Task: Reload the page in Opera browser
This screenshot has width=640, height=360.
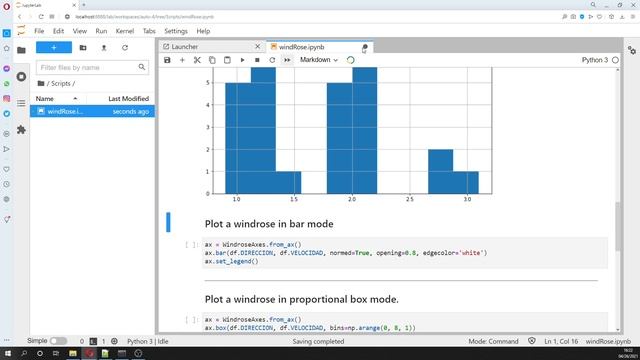Action: pyautogui.click(x=41, y=17)
